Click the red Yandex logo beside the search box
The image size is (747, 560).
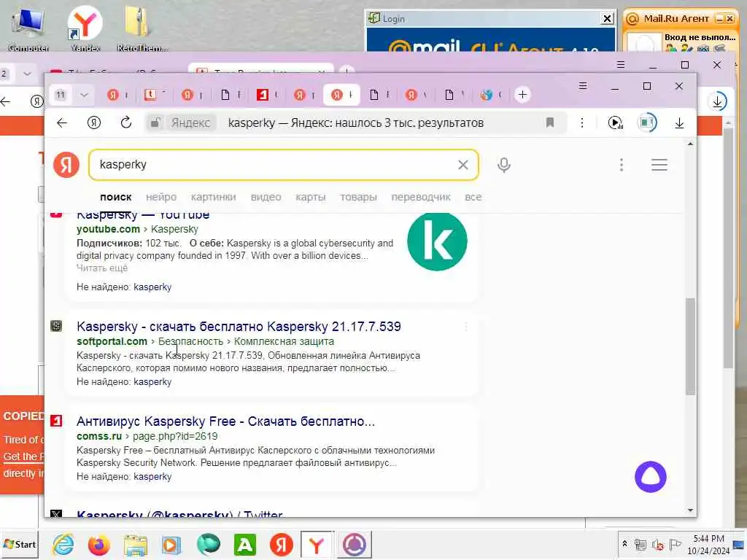pyautogui.click(x=66, y=165)
